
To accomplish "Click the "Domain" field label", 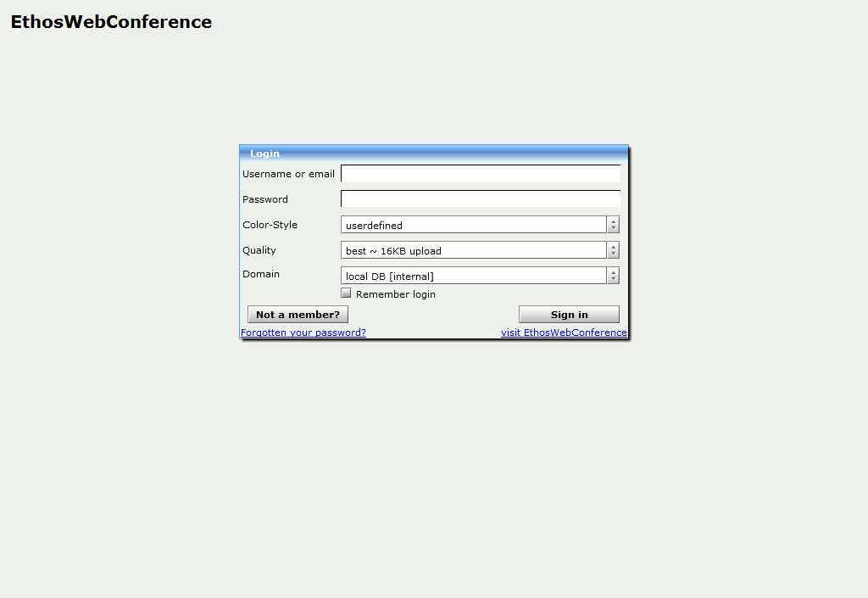I will click(260, 274).
